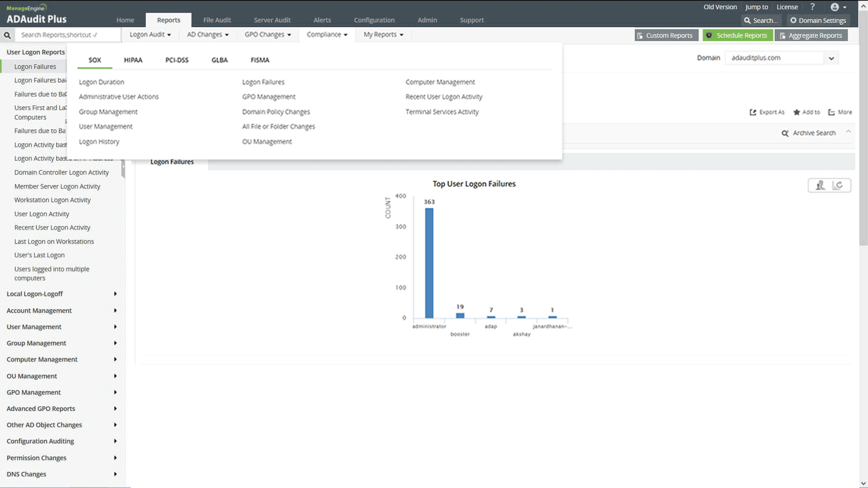Screen dimensions: 868x488
Task: Expand OU Management sidebar section
Action: [62, 376]
